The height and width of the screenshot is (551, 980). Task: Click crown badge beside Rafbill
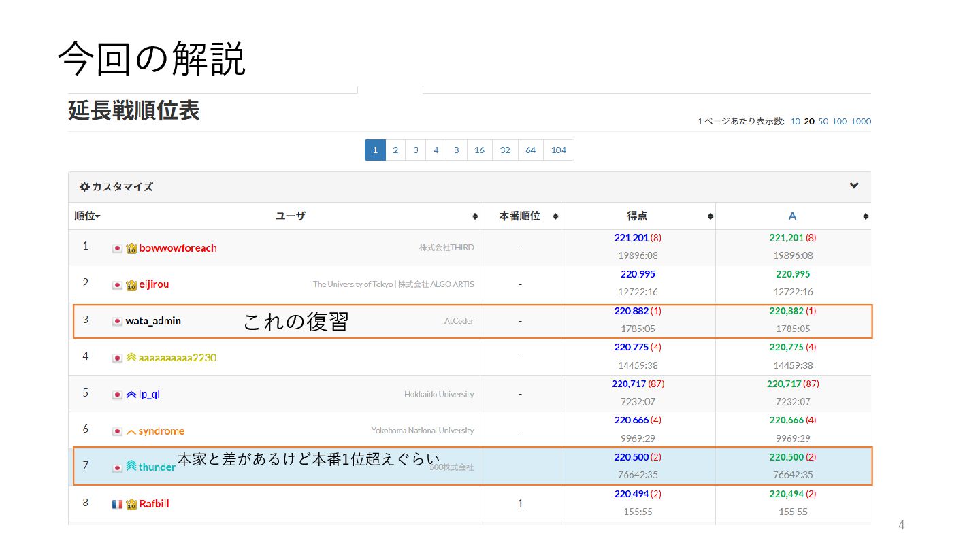[131, 504]
